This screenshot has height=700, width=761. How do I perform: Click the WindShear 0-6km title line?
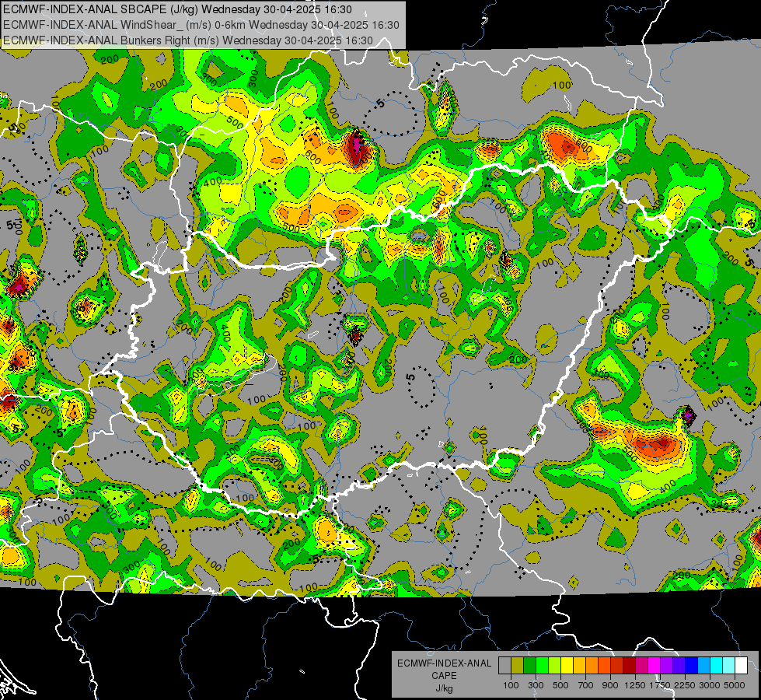[x=201, y=25]
